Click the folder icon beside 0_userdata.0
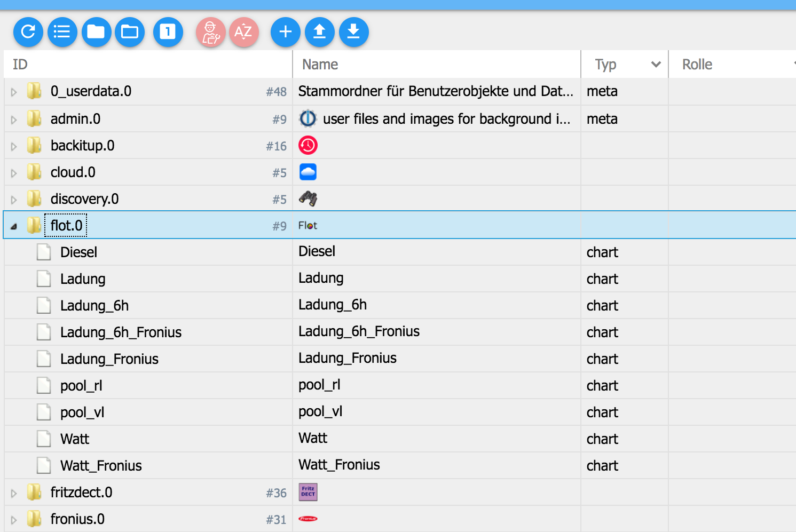Viewport: 796px width, 532px height. (34, 91)
